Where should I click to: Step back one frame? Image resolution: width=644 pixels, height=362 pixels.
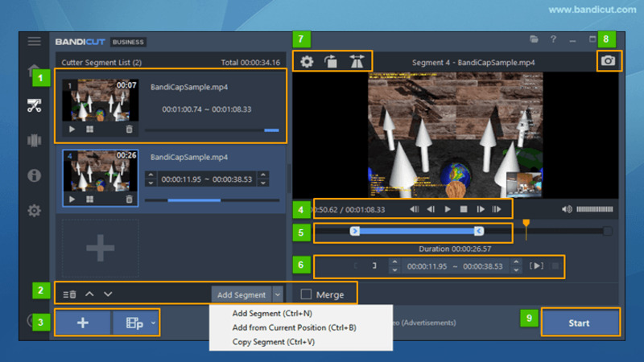coord(431,209)
